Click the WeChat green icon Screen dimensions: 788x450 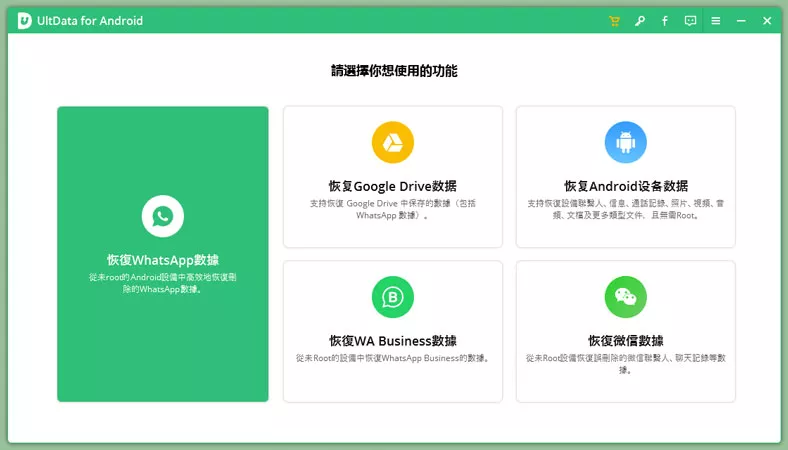626,297
